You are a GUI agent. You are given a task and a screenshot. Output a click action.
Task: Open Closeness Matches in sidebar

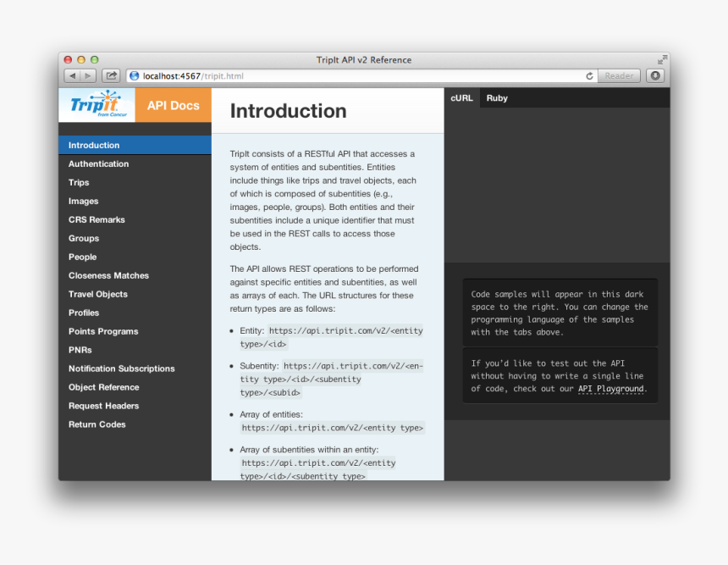pos(135,275)
